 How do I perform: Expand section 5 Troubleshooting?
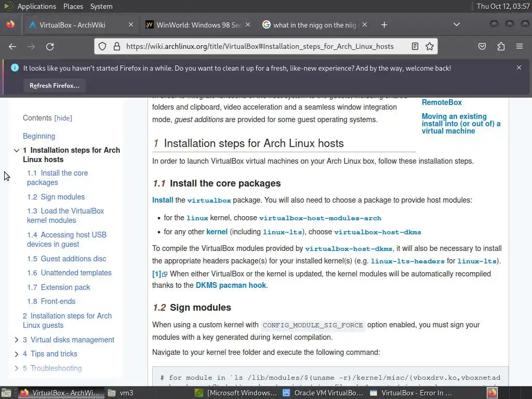pos(16,368)
